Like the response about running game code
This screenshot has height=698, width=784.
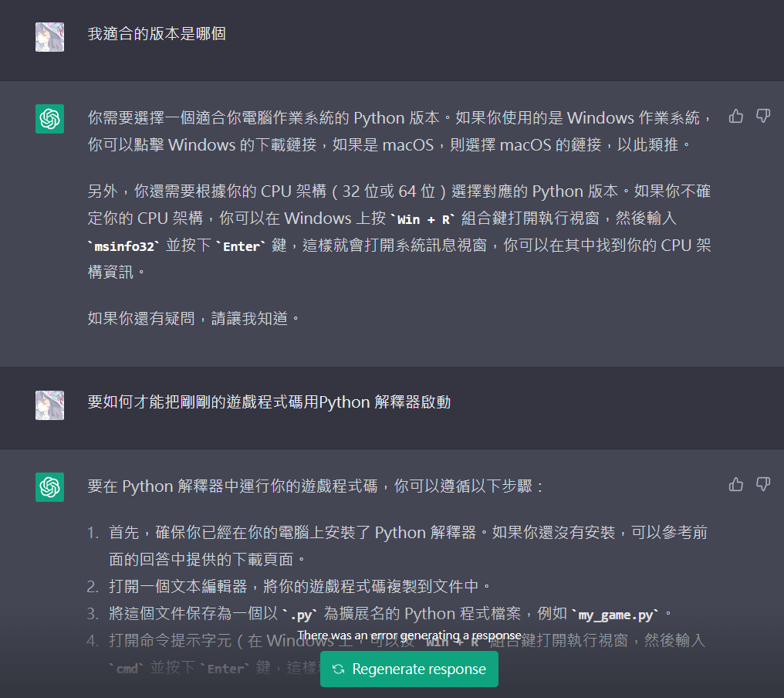pos(735,484)
